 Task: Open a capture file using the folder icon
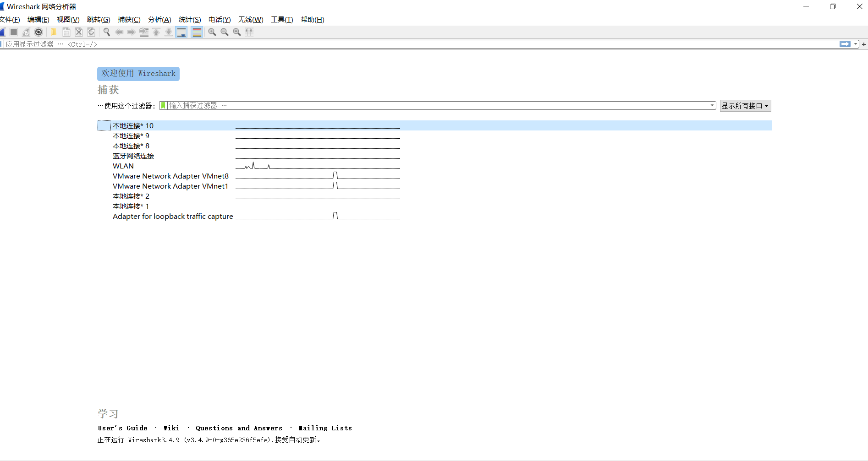pos(54,32)
